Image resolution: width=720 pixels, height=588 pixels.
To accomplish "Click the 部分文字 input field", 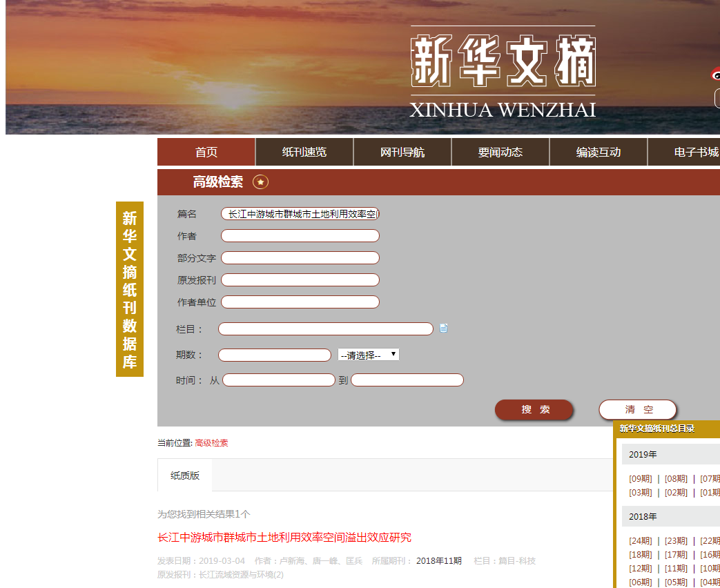I will tap(300, 258).
